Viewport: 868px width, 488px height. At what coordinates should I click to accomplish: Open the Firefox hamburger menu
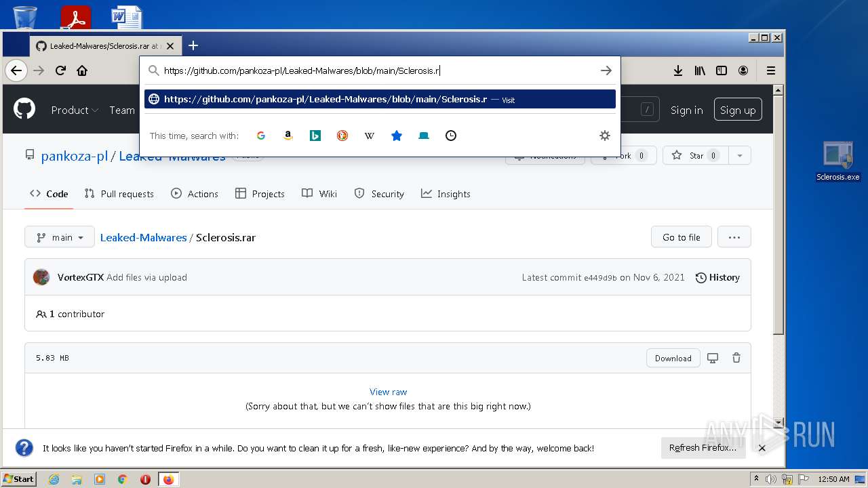[771, 70]
